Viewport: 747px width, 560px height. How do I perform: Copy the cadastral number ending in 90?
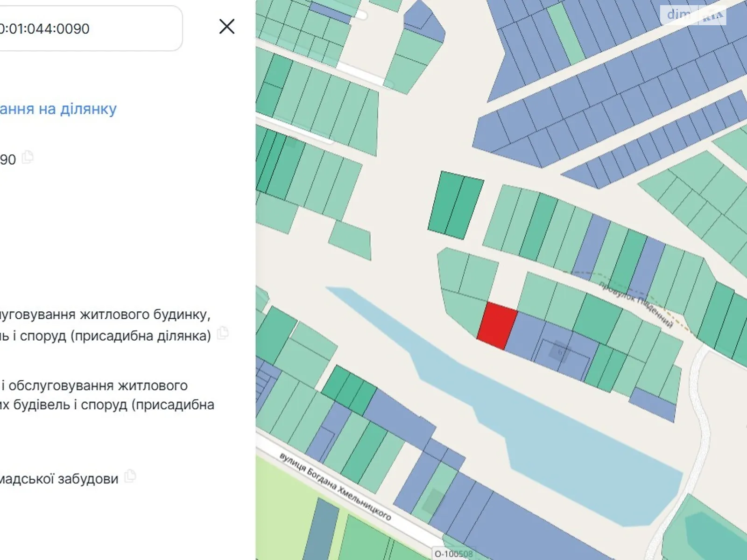pos(28,157)
